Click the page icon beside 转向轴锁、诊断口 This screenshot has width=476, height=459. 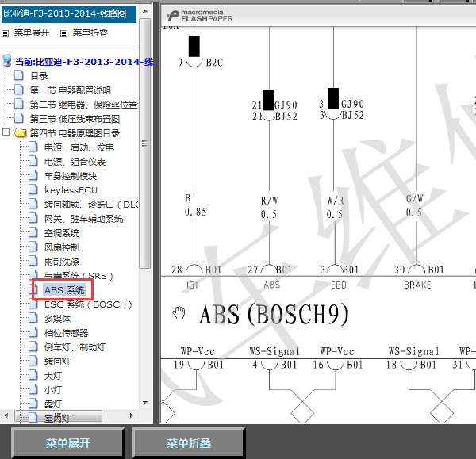coord(33,204)
